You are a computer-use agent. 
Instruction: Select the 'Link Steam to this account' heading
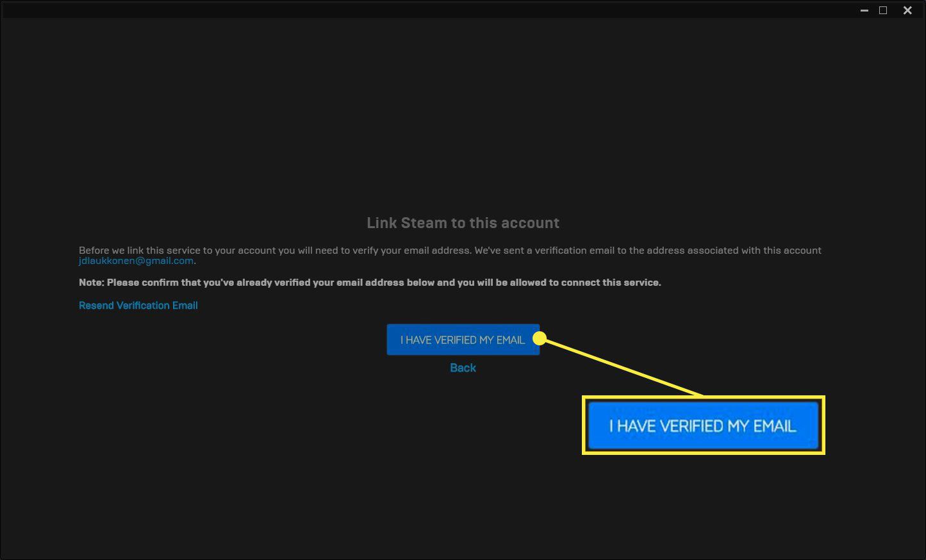point(463,223)
